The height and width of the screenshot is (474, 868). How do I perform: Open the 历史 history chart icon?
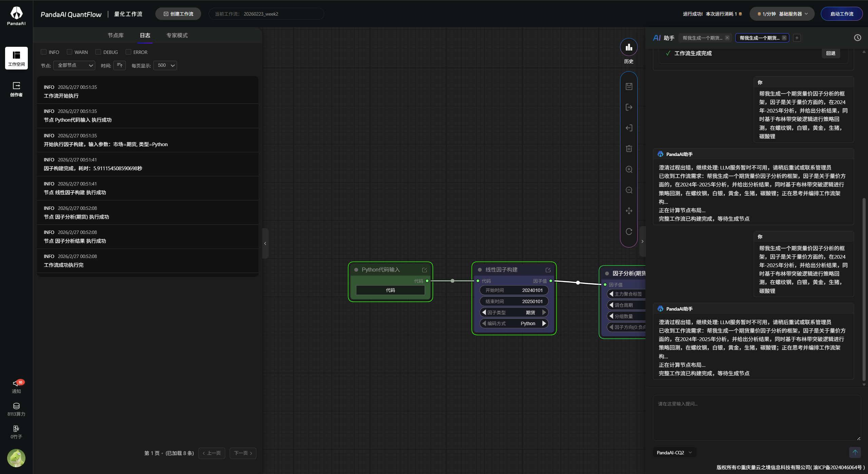629,47
